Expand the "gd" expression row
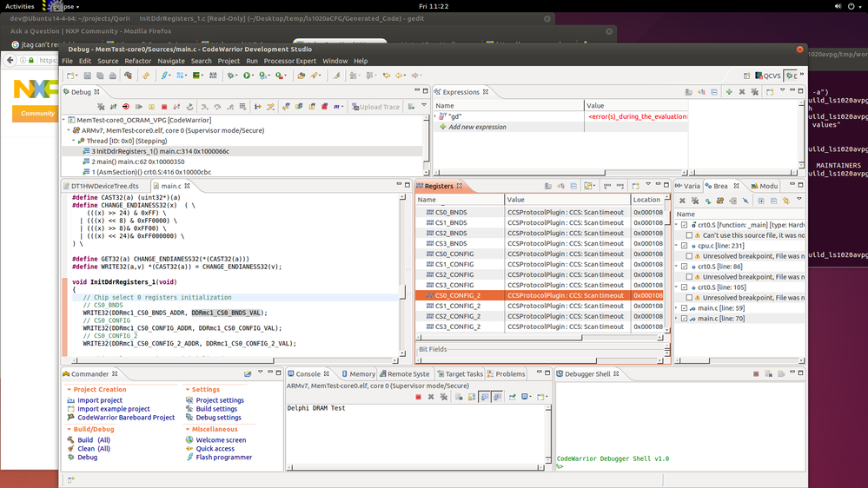The height and width of the screenshot is (488, 868). 435,116
